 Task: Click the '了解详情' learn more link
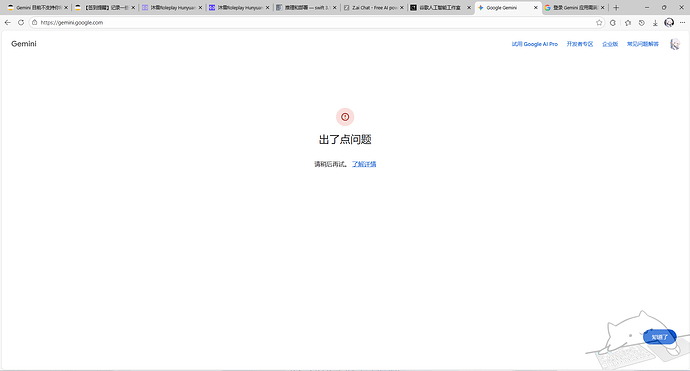coord(364,164)
